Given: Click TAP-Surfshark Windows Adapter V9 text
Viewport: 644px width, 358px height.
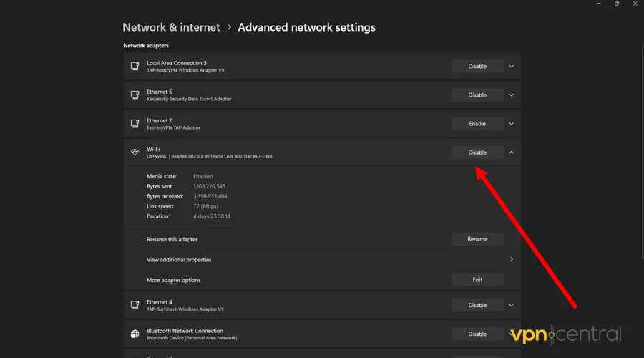Looking at the screenshot, I should click(x=185, y=309).
